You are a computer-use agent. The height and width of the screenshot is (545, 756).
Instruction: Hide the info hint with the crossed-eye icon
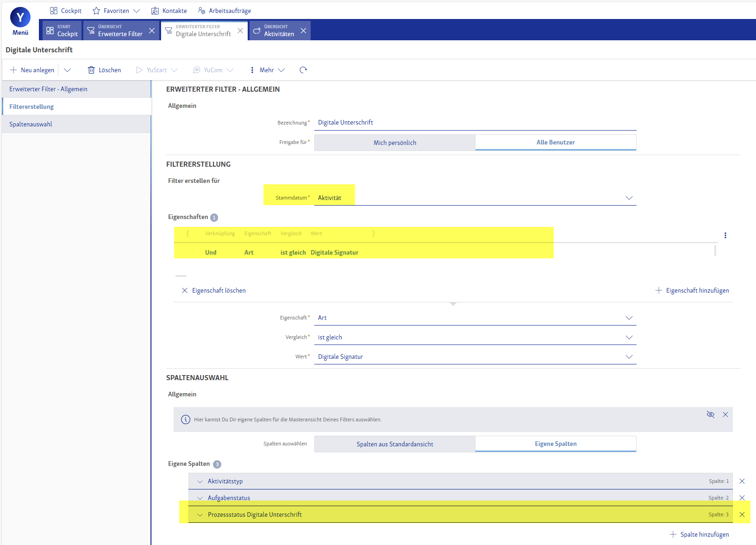710,414
